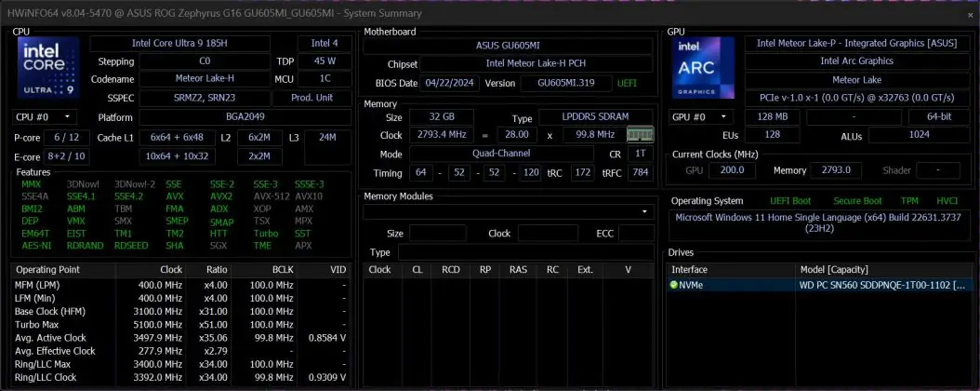Click the EUs value 128
The image size is (980, 391).
[x=772, y=135]
